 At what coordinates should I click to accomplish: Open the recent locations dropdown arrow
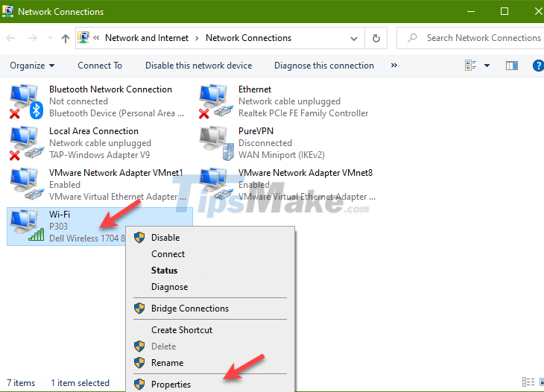pos(51,38)
